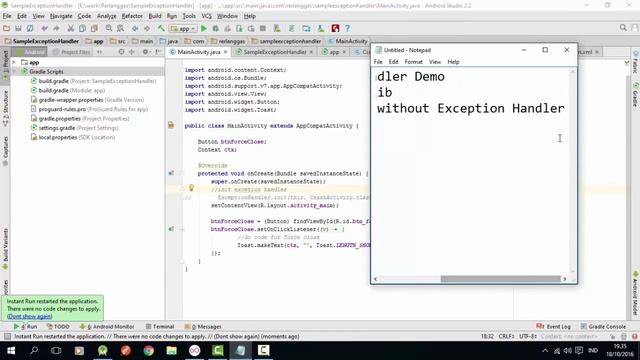The width and height of the screenshot is (640, 360).
Task: Click the blue Help question mark icon
Action: (347, 28)
